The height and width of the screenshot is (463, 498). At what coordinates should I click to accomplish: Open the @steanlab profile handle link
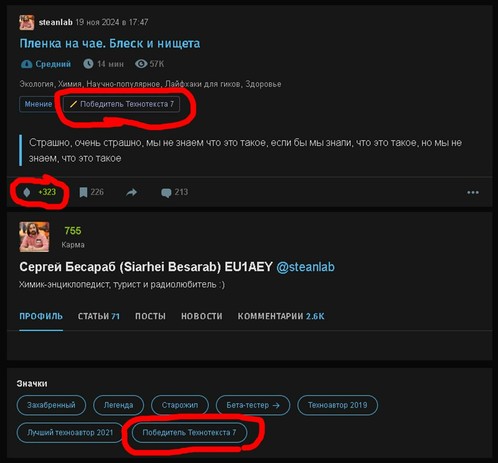[x=305, y=267]
